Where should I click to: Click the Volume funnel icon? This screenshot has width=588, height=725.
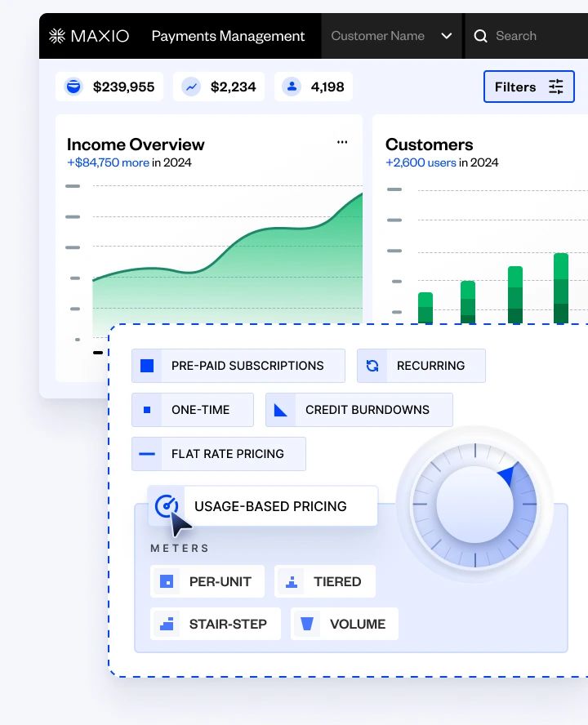pos(307,624)
